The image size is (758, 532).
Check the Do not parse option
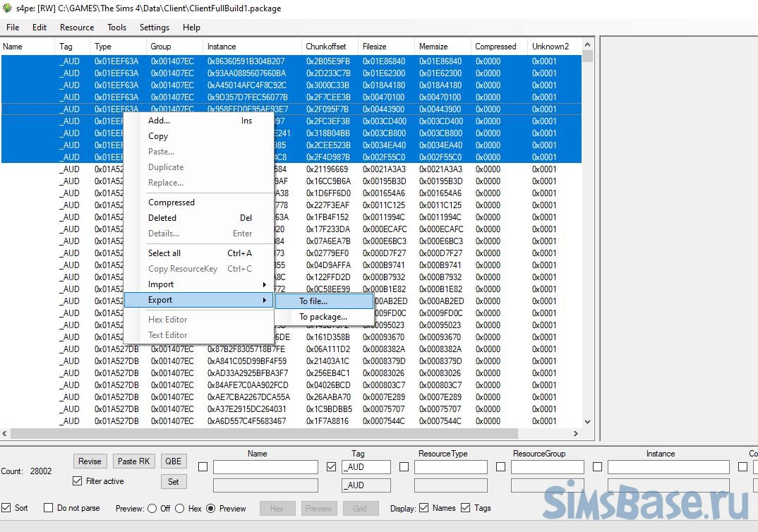click(48, 508)
